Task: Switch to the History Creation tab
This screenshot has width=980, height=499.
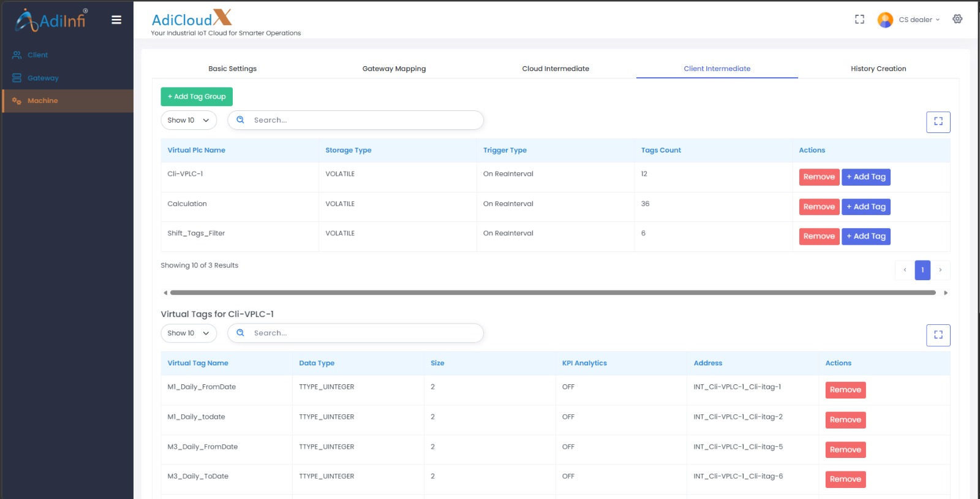Action: coord(878,69)
